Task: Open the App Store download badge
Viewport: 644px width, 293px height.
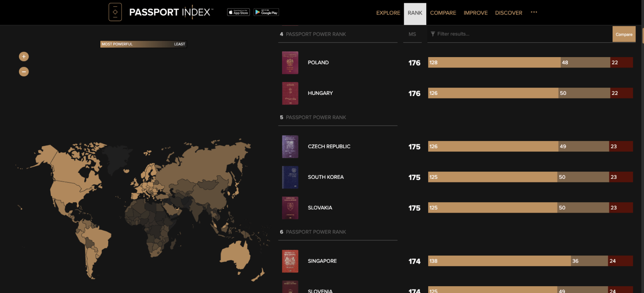Action: pyautogui.click(x=238, y=12)
